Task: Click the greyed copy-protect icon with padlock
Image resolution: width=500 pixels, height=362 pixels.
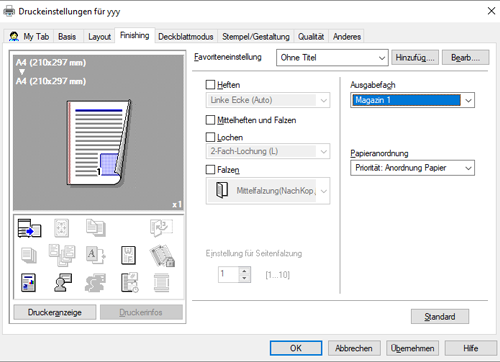Action: click(x=162, y=256)
